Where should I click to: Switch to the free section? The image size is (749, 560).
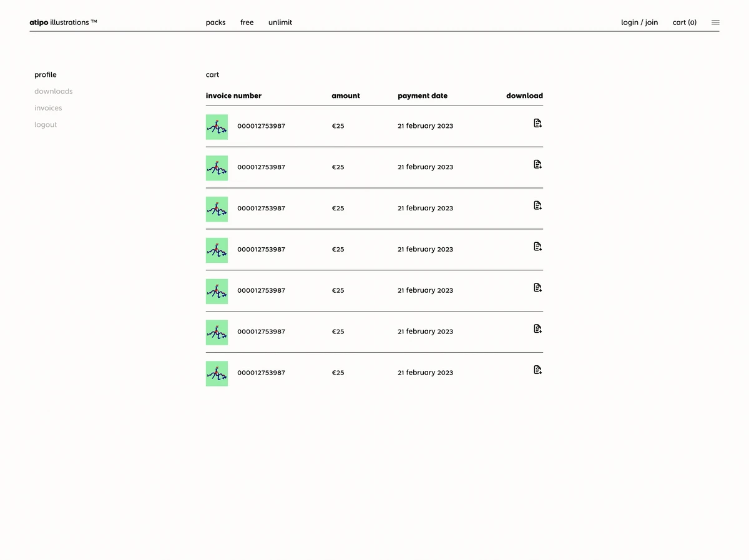[247, 22]
